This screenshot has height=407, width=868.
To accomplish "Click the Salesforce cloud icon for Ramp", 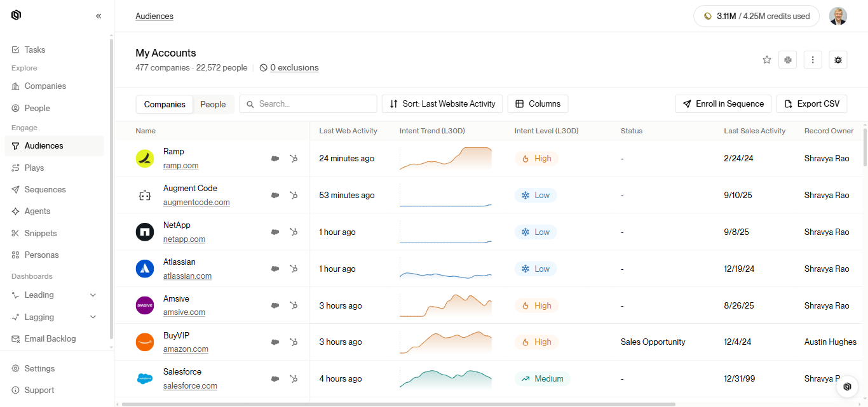I will click(x=275, y=159).
